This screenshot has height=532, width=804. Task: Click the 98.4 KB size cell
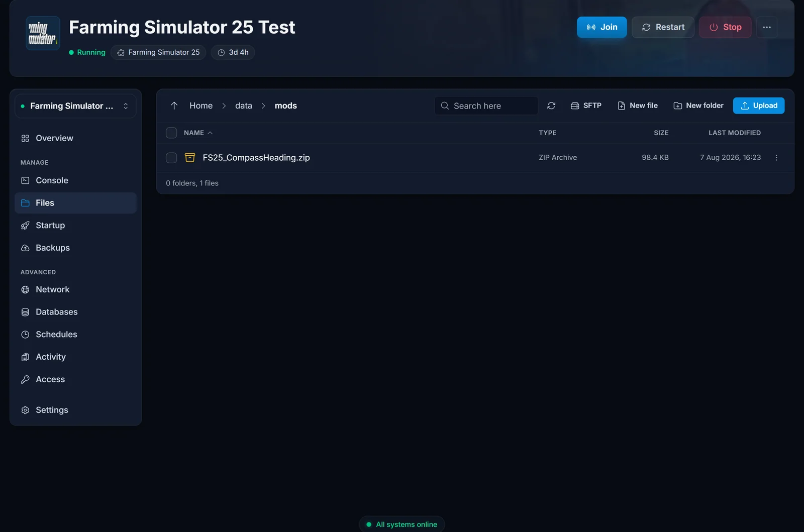point(655,158)
